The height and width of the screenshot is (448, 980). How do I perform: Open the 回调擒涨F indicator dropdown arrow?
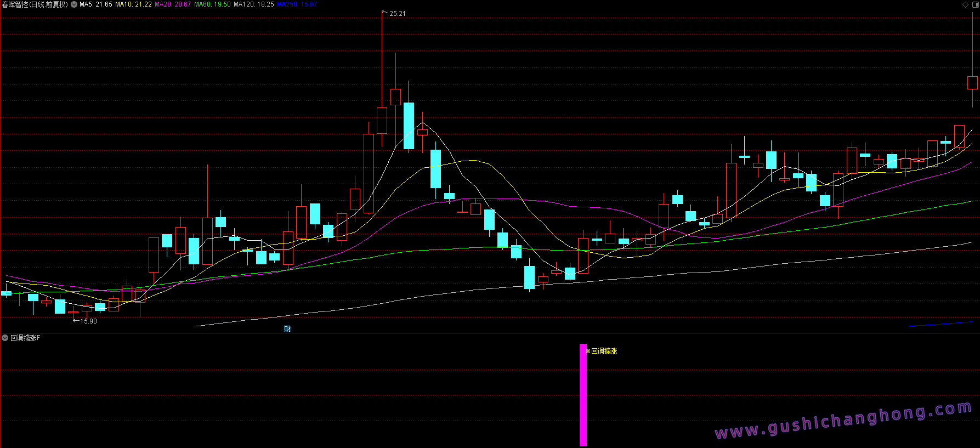[5, 338]
